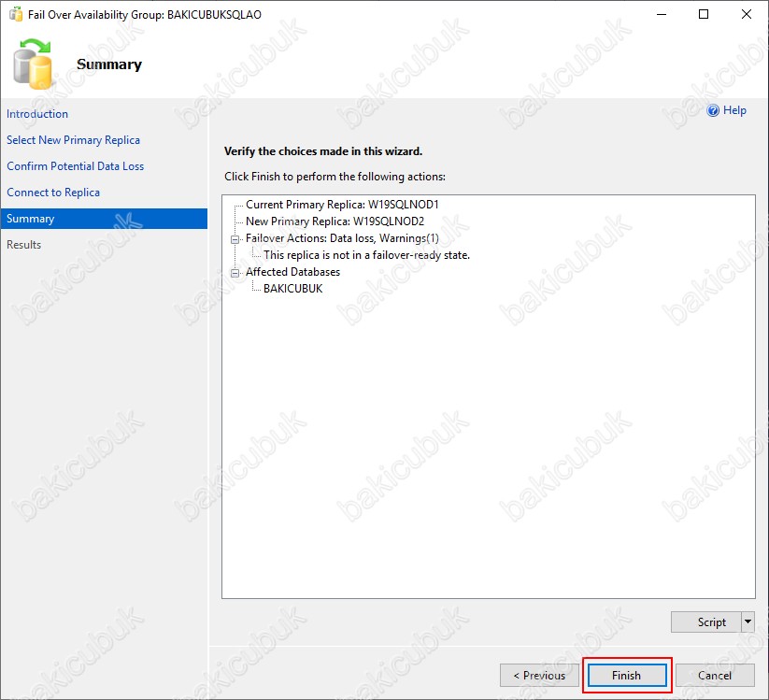This screenshot has width=769, height=700.
Task: Open the Select New Primary Replica step
Action: point(73,140)
